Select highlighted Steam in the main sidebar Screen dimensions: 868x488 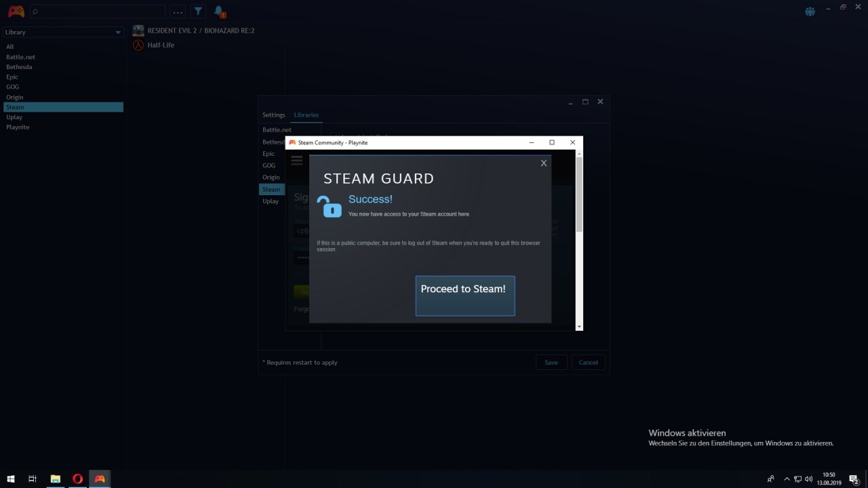[63, 107]
